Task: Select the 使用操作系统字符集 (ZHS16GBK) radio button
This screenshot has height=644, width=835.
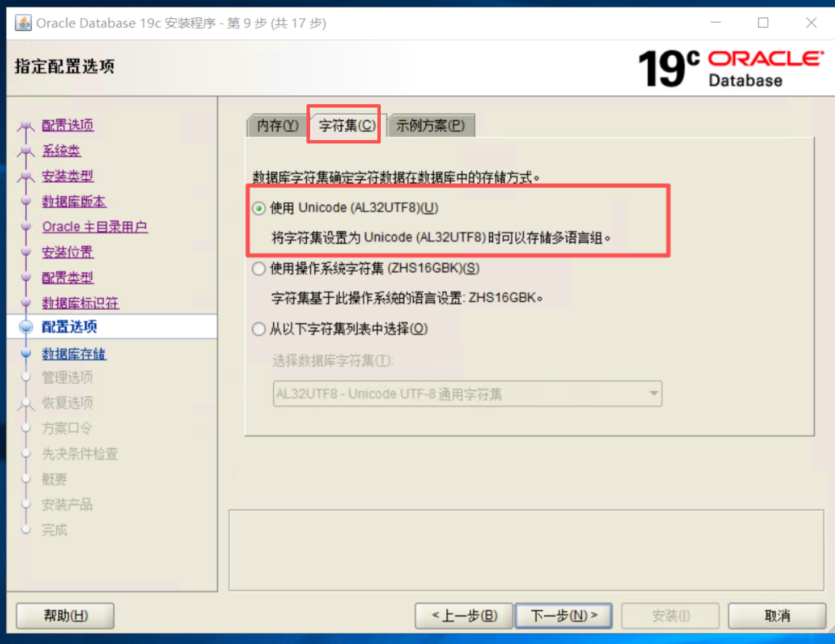Action: tap(259, 269)
